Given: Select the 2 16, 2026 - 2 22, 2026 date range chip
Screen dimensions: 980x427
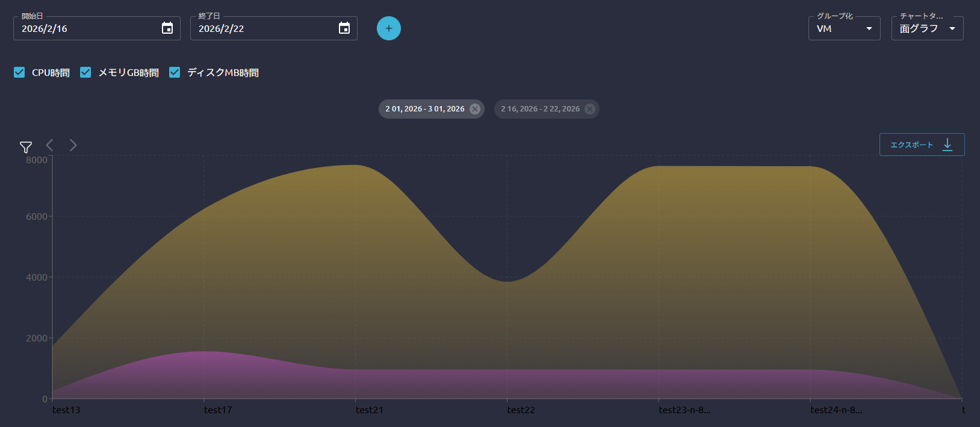Looking at the screenshot, I should [540, 109].
